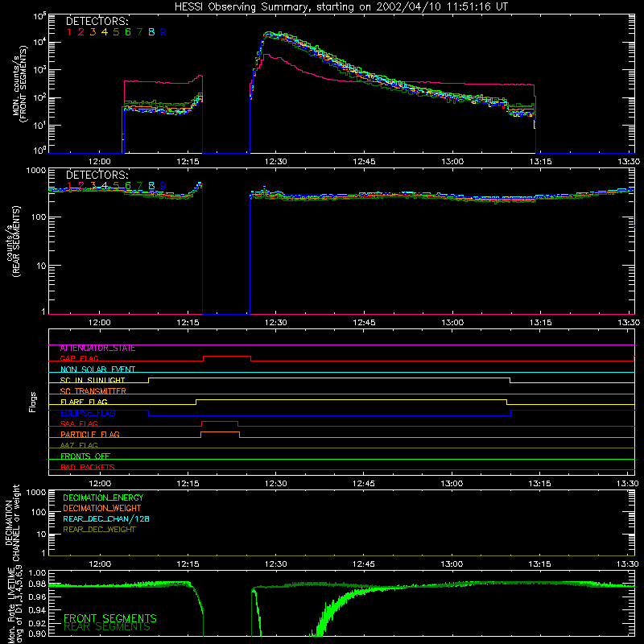644x644 pixels.
Task: Click the olive AAZ_FLAG label above FRONTS_OFF
Action: tap(79, 446)
